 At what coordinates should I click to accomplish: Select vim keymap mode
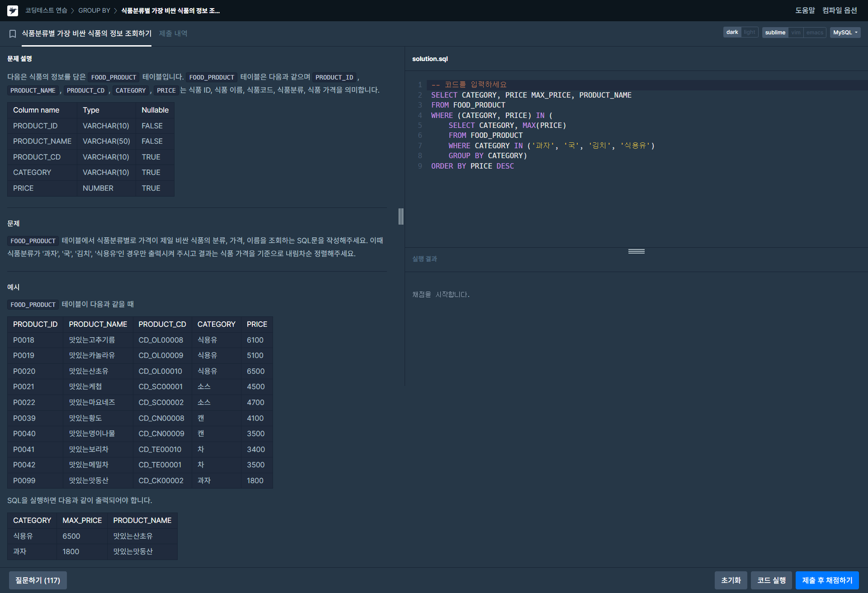(796, 33)
